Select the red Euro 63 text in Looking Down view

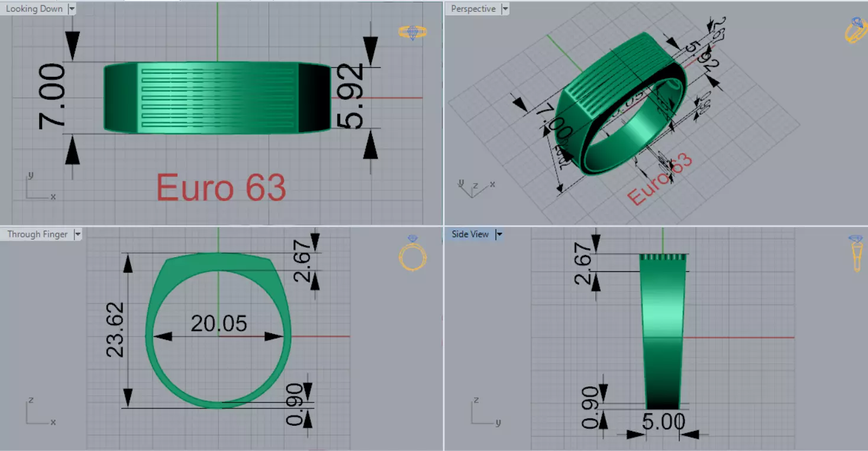[x=221, y=187]
